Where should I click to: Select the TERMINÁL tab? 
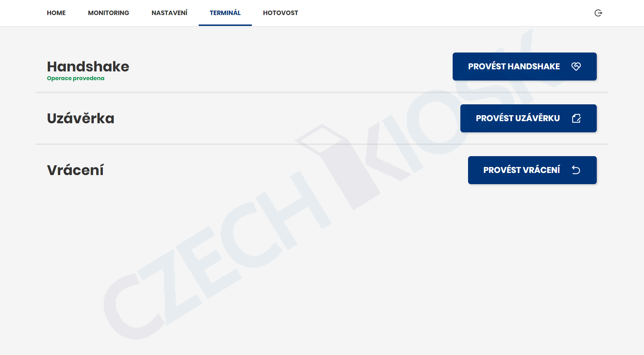coord(225,13)
